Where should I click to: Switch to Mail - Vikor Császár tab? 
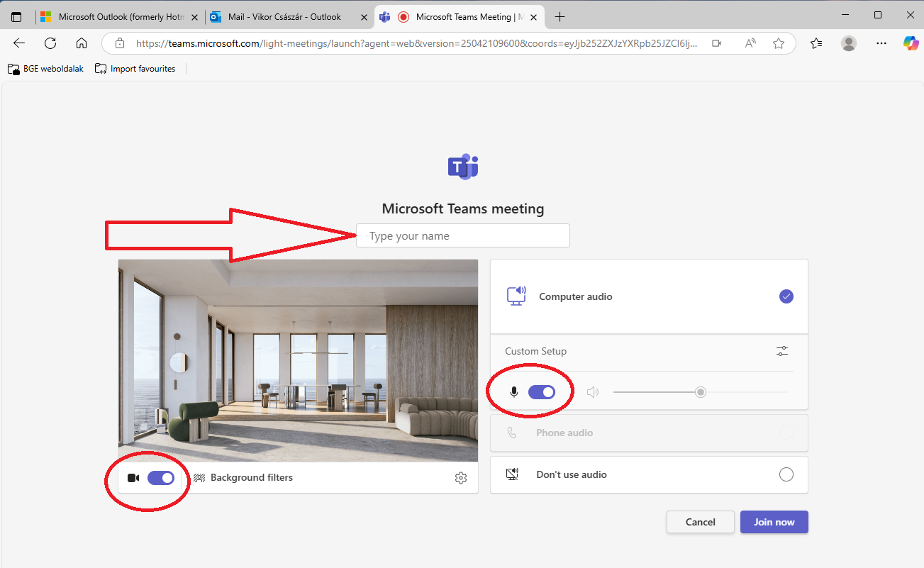click(289, 16)
